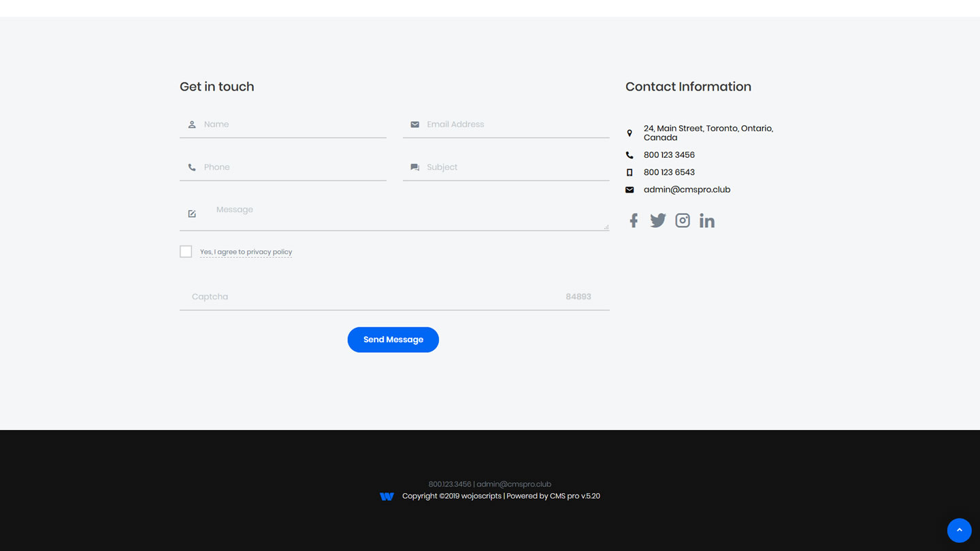
Task: Click admin@cmspro.club in Contact Information
Action: point(687,190)
